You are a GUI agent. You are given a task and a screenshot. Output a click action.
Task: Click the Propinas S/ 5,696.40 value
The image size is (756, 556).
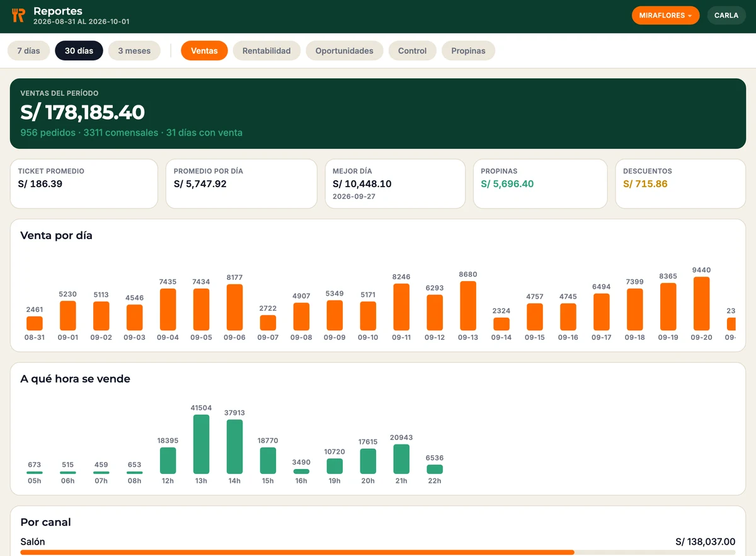click(507, 184)
